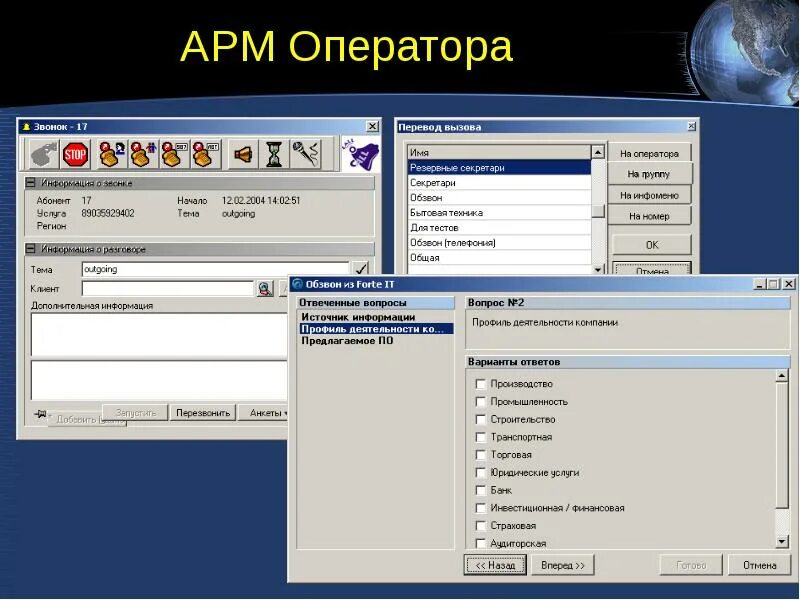Click the На группу button

[649, 174]
